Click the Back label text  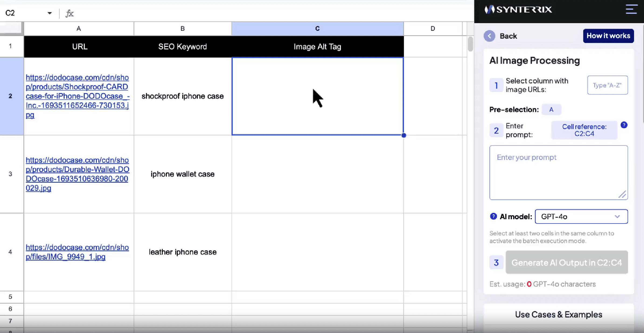[x=508, y=36]
